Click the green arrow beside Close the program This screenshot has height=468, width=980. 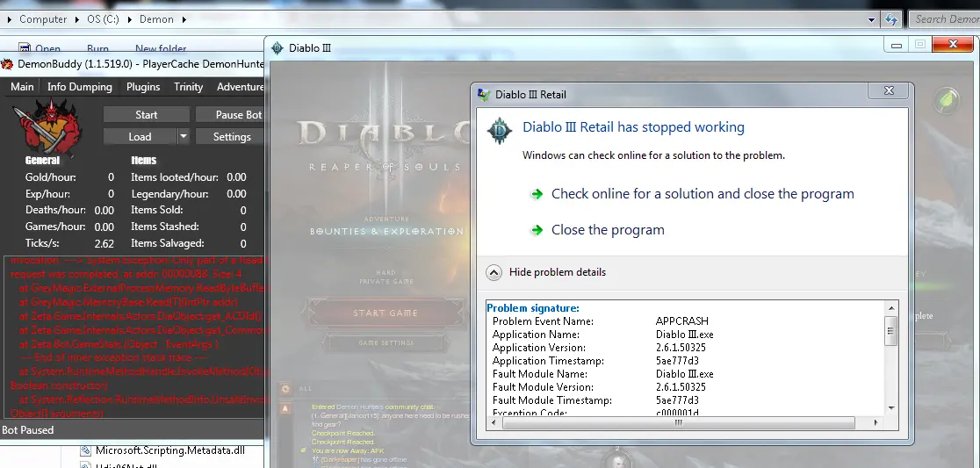pos(537,230)
